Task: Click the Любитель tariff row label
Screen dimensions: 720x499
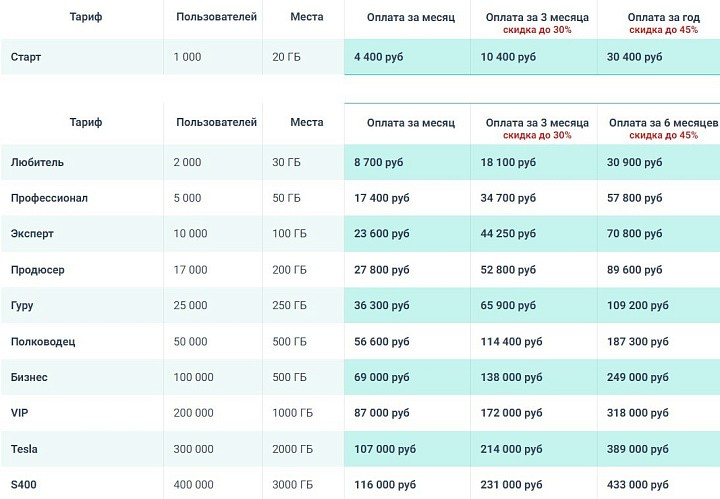Action: point(37,162)
